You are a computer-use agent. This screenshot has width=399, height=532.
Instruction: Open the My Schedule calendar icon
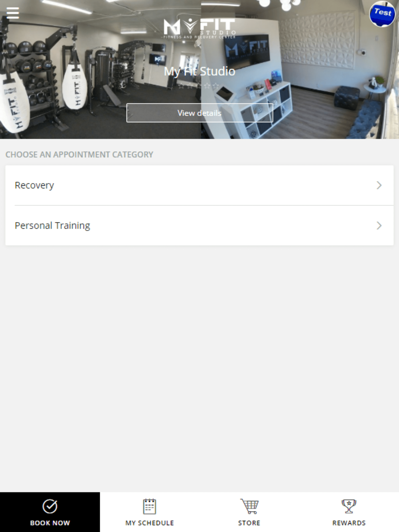tap(150, 506)
